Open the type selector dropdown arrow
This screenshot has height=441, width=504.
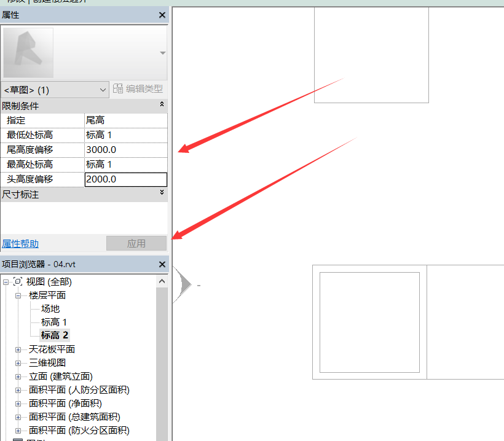click(162, 53)
